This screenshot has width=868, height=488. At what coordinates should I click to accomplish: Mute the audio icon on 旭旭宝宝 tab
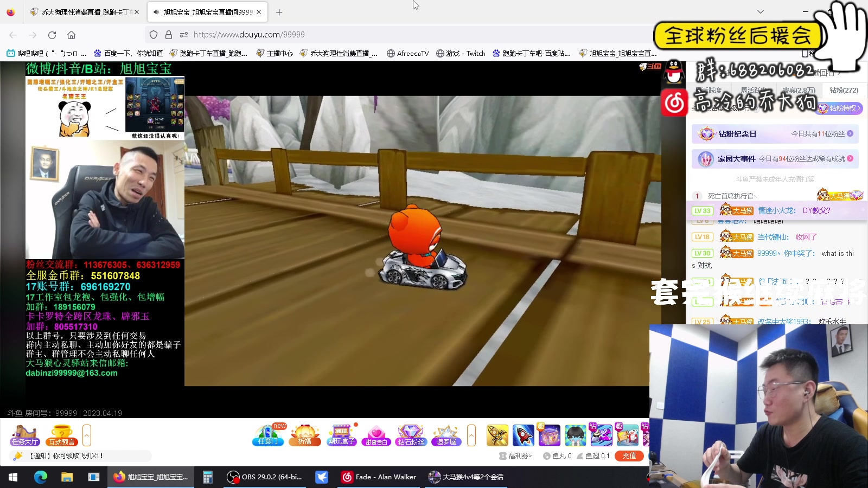point(156,12)
